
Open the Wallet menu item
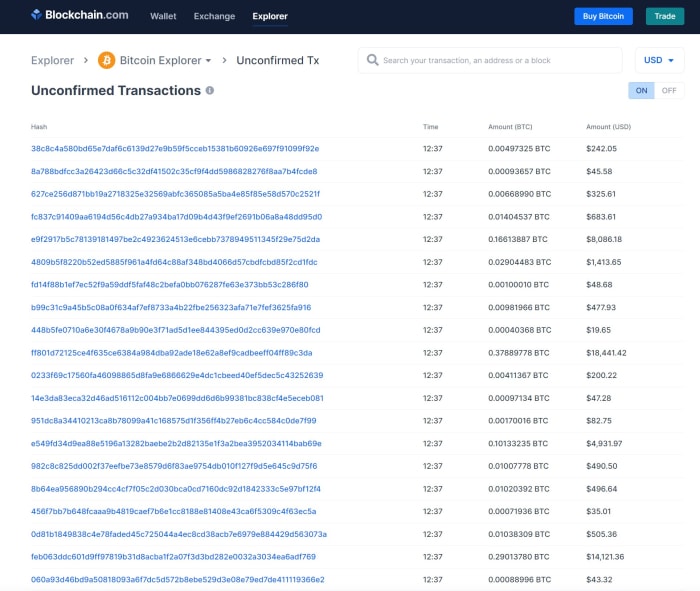pyautogui.click(x=163, y=16)
